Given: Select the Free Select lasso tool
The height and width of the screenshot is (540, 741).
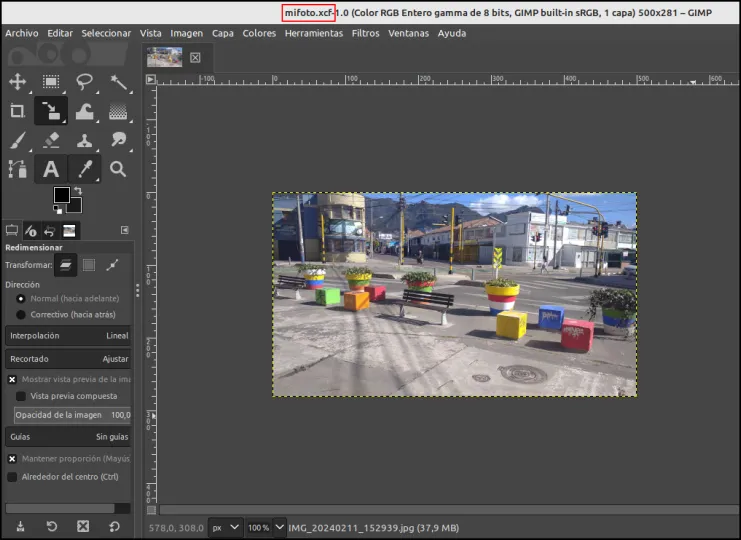Looking at the screenshot, I should click(x=85, y=82).
